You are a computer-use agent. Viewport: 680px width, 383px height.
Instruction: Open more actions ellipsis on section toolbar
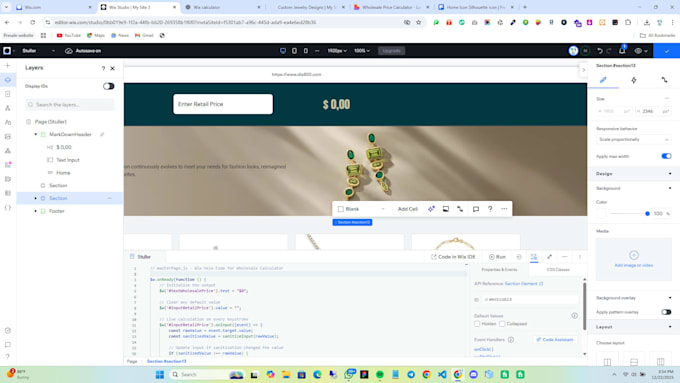point(504,209)
